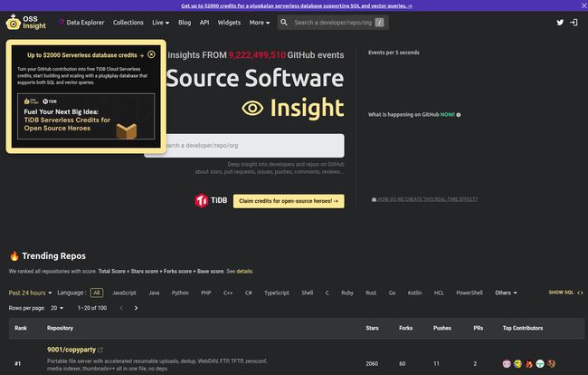Filter trending repos by Java

point(154,293)
